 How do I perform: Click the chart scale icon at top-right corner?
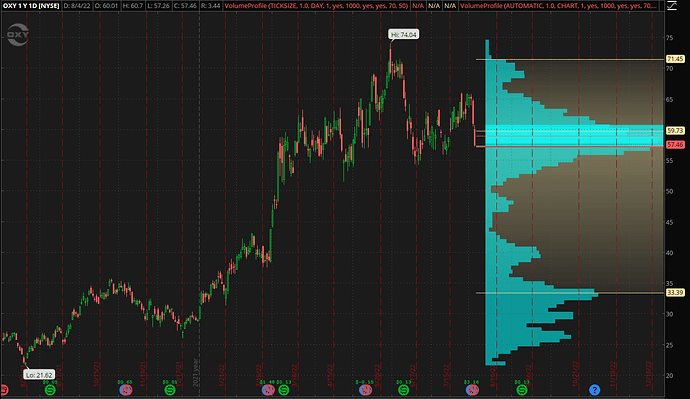point(672,6)
